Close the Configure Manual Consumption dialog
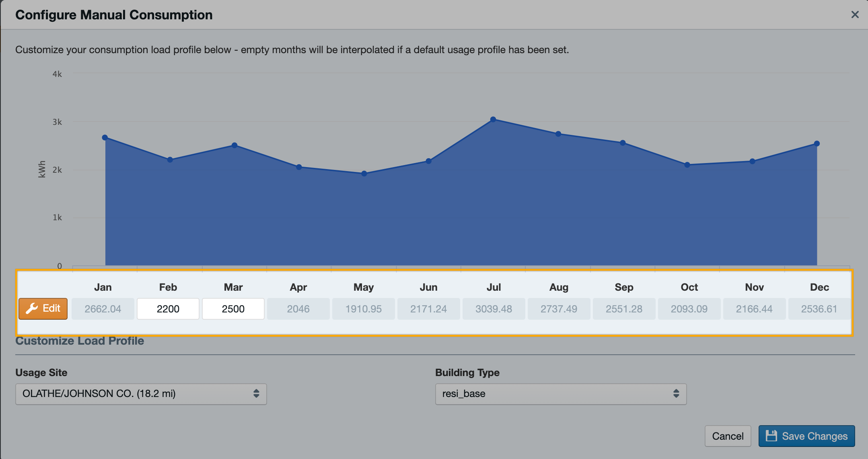This screenshot has height=459, width=868. point(855,15)
